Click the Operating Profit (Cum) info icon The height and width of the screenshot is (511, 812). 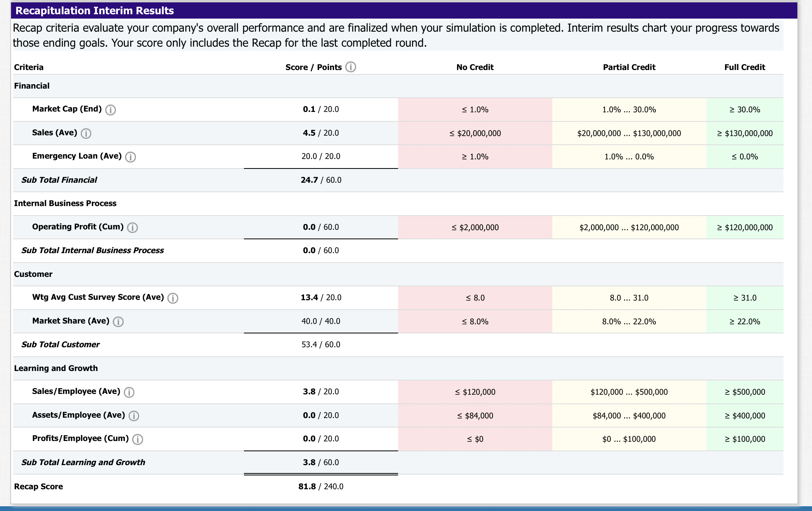133,228
